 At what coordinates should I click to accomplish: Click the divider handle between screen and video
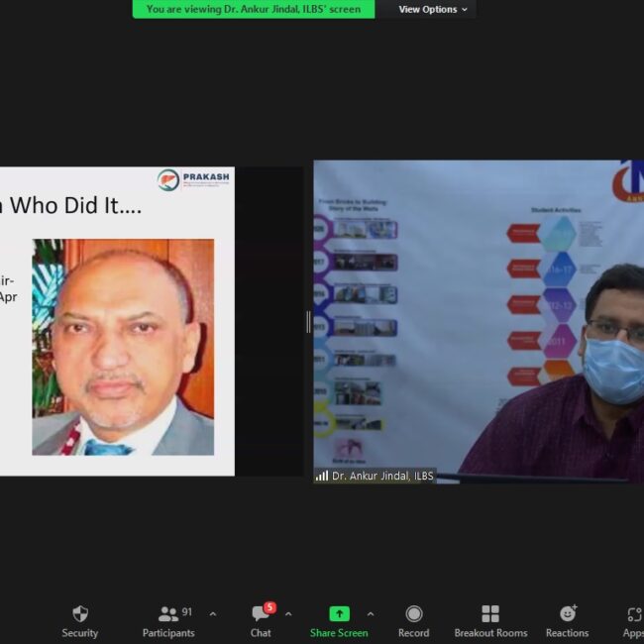[x=308, y=322]
